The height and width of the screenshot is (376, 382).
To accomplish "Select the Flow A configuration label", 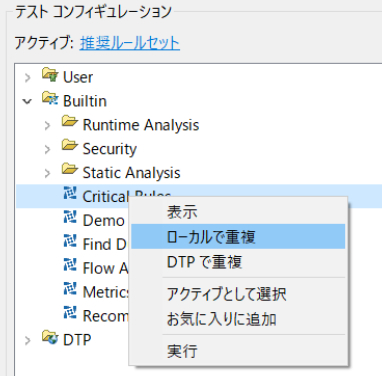I will 105,268.
